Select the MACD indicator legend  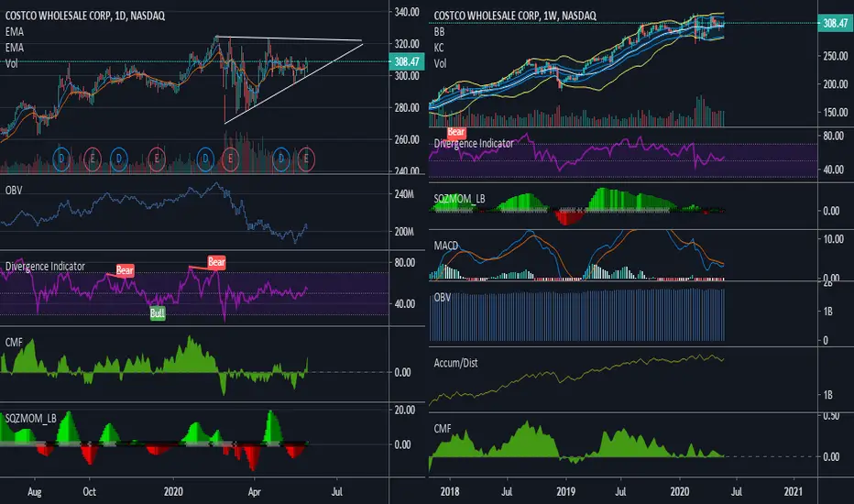point(445,246)
